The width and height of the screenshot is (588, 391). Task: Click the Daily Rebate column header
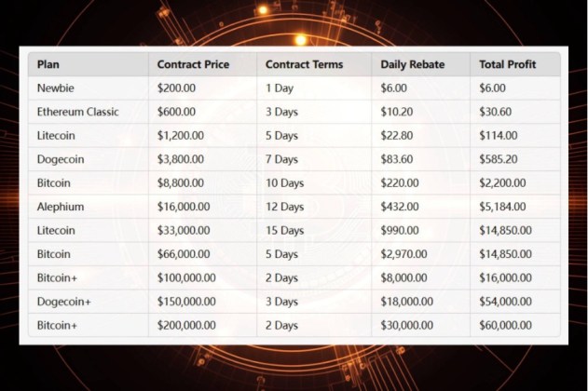413,64
